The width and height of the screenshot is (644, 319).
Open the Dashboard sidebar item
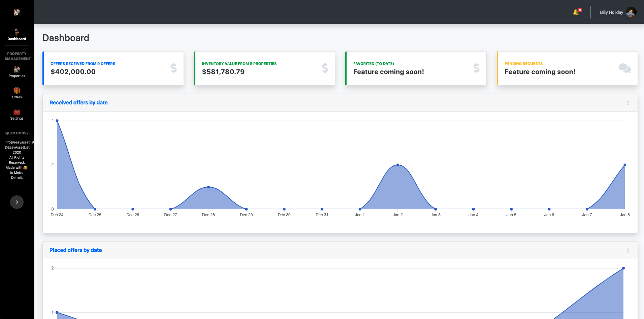click(17, 35)
